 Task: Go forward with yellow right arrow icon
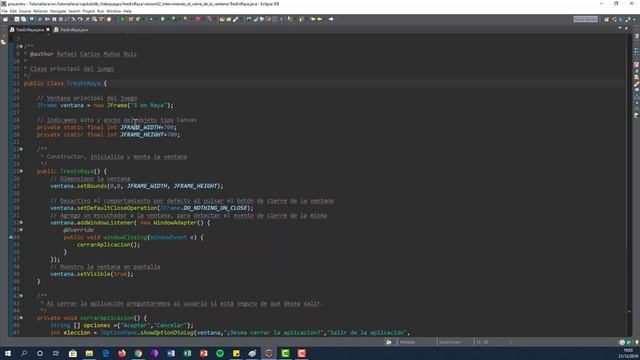click(x=320, y=19)
